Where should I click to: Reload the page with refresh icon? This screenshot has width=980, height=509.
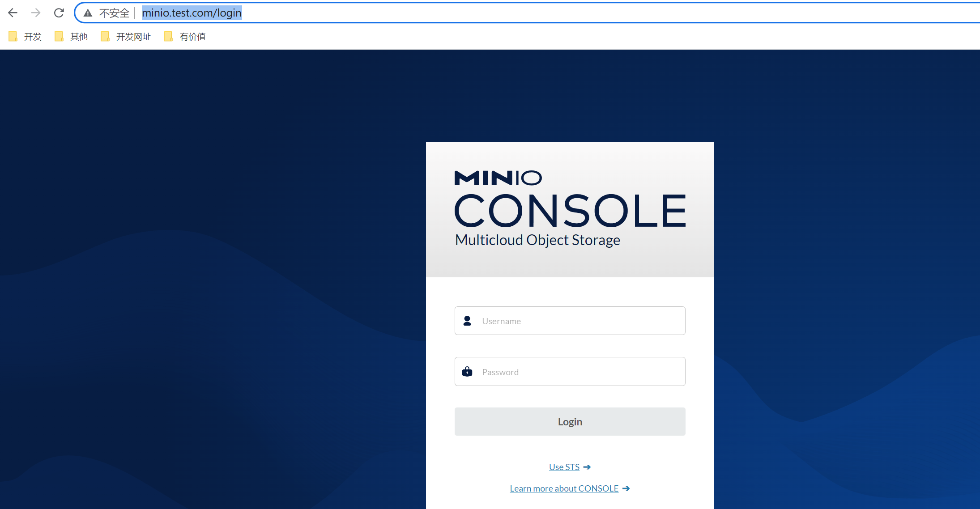click(59, 13)
